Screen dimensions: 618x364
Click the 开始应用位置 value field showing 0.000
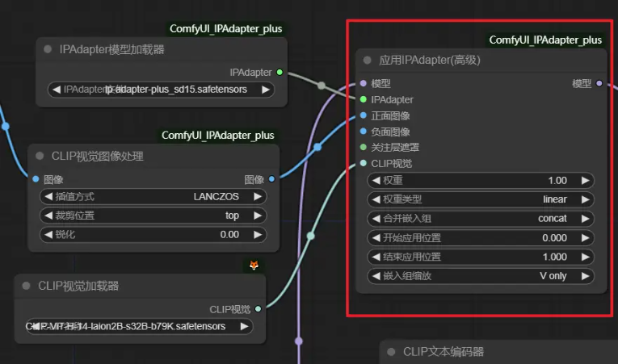pyautogui.click(x=481, y=237)
